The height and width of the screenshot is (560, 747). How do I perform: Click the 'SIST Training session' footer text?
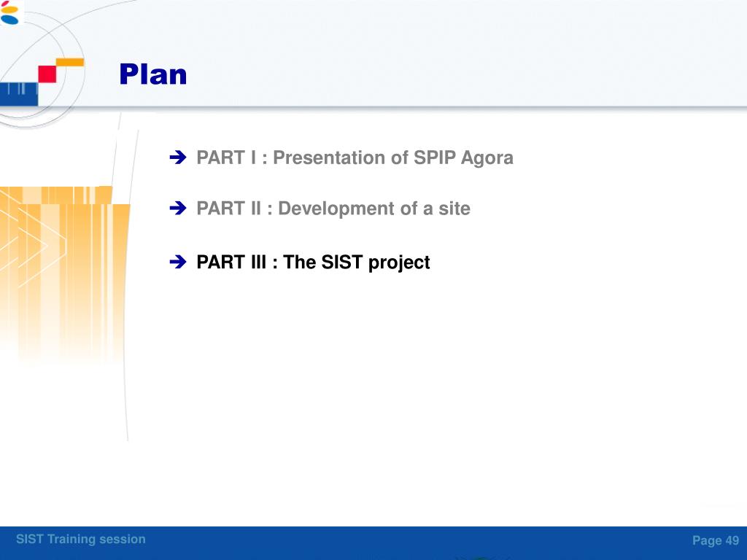tap(81, 539)
